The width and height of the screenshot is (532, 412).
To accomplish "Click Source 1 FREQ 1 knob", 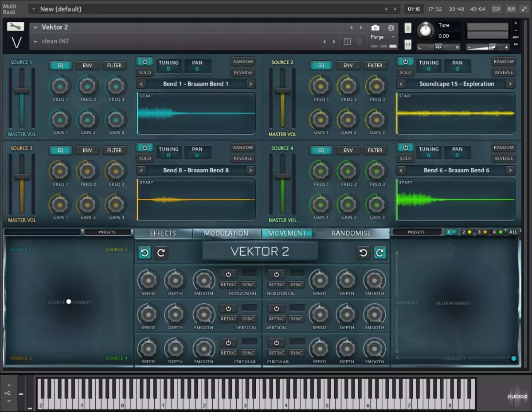I will (60, 86).
